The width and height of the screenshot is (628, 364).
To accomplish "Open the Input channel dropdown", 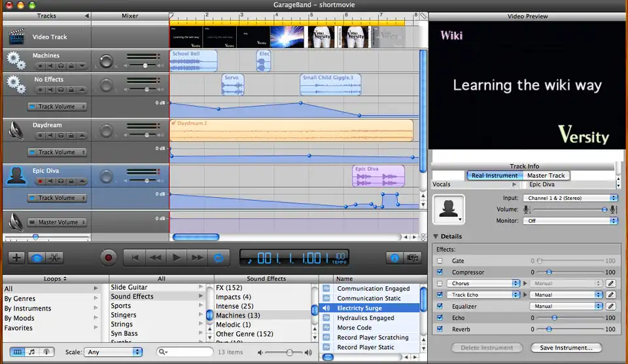I will pos(570,198).
